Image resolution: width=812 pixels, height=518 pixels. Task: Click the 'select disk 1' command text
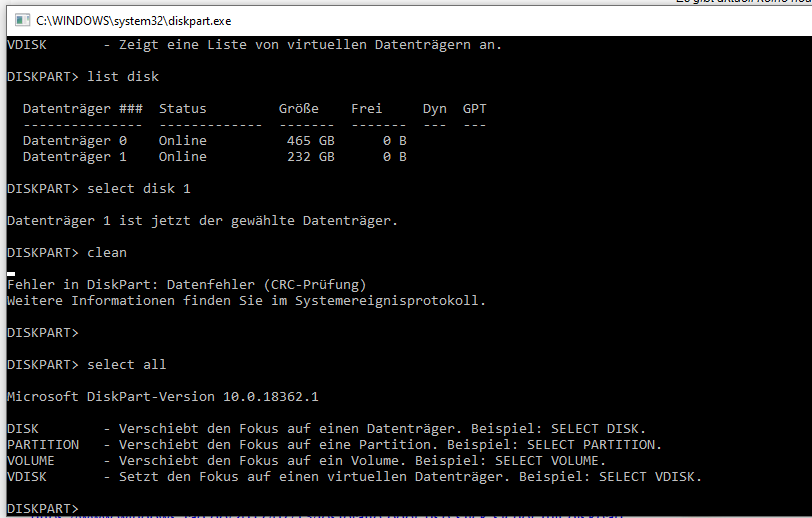139,188
